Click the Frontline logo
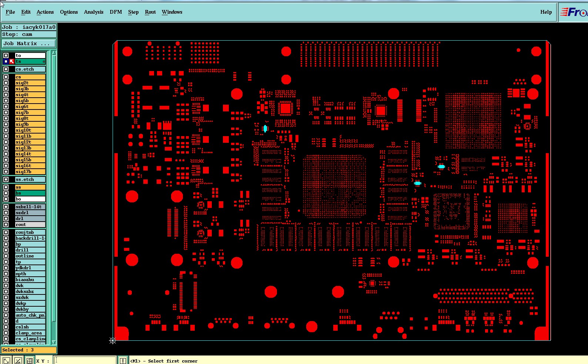This screenshot has width=588, height=364. [573, 12]
